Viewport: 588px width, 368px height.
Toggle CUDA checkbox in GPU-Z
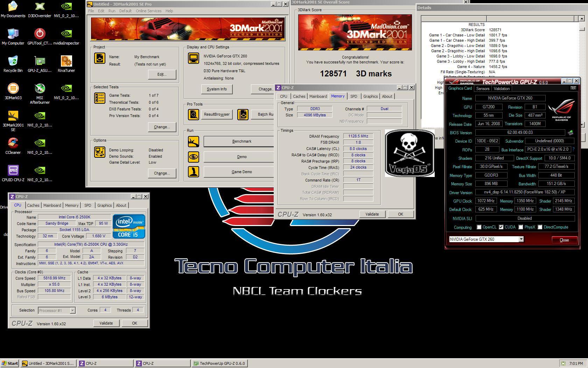point(501,227)
